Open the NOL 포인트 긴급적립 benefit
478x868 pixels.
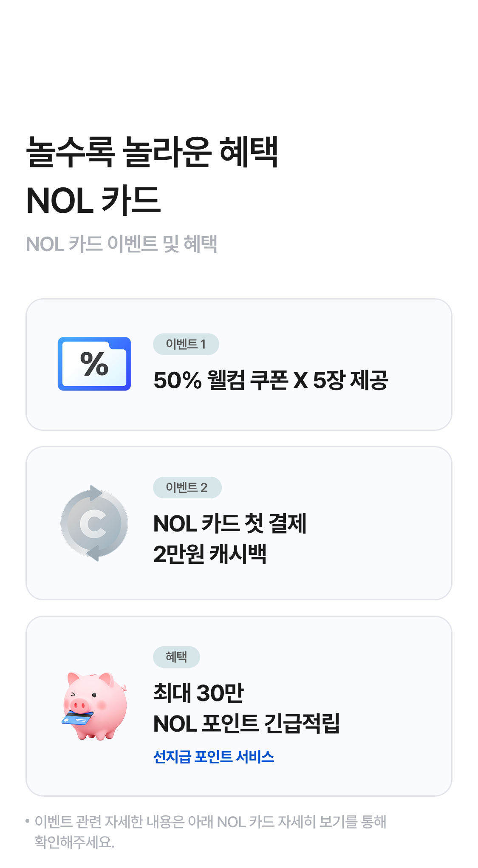tap(246, 724)
